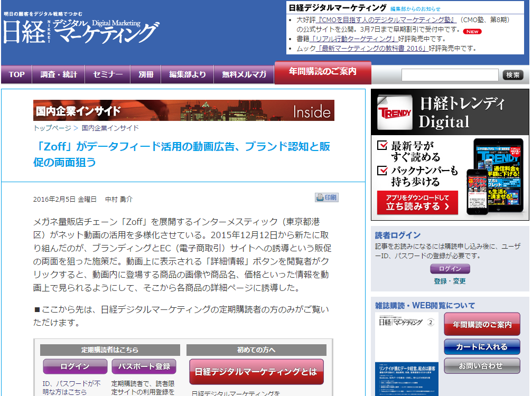Open the リアル行動ターゲティング book link
Image resolution: width=532 pixels, height=396 pixels.
click(x=353, y=39)
